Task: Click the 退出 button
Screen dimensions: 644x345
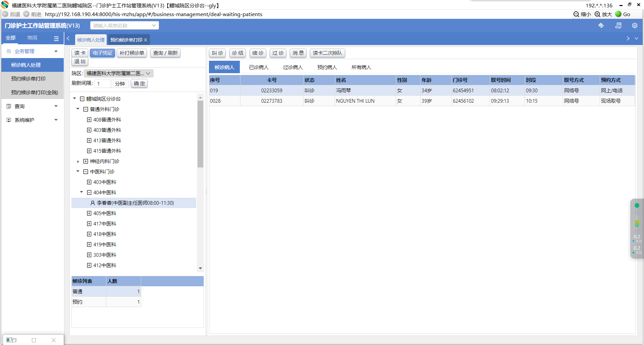Action: (x=80, y=61)
